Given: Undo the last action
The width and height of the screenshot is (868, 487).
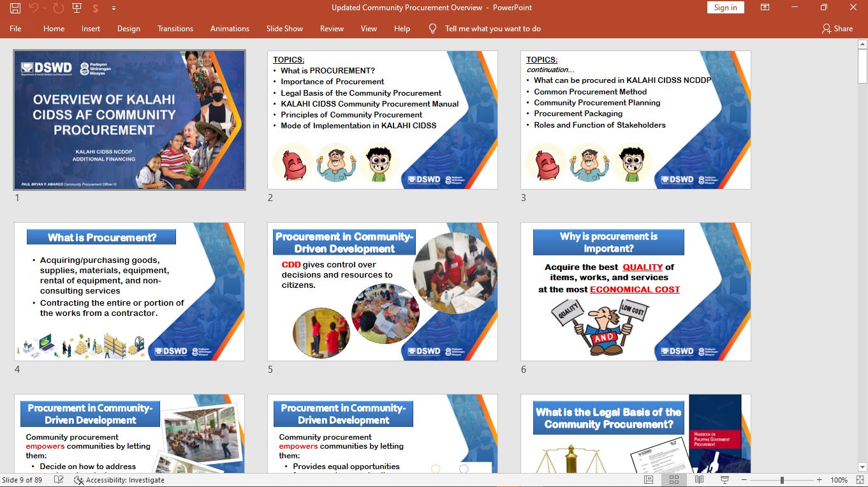Looking at the screenshot, I should point(33,8).
